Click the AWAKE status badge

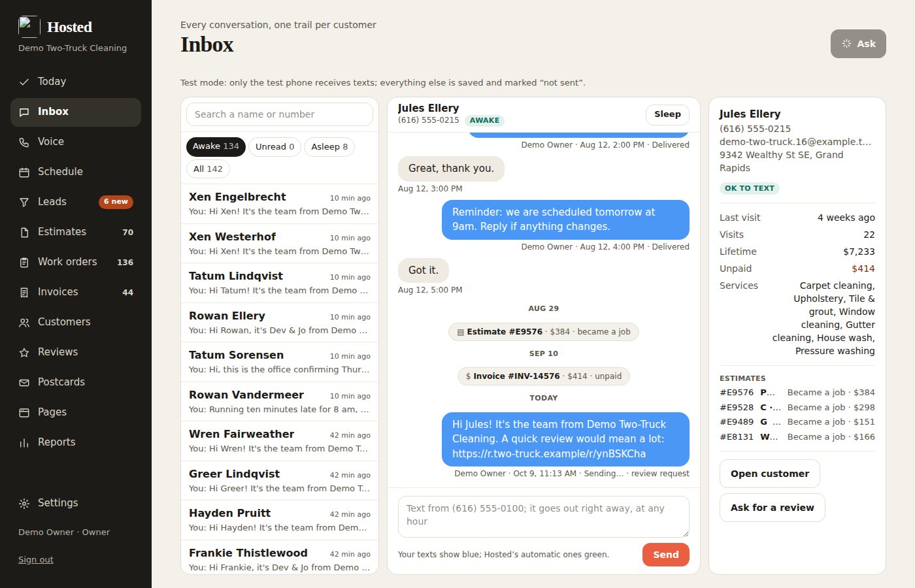coord(484,121)
